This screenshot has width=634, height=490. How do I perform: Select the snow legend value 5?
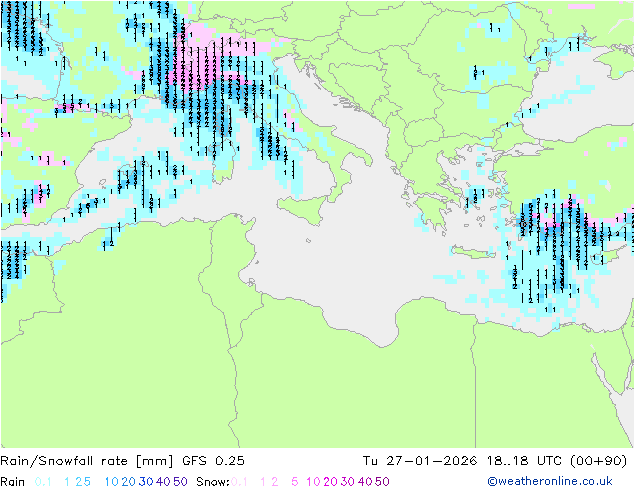click(295, 482)
